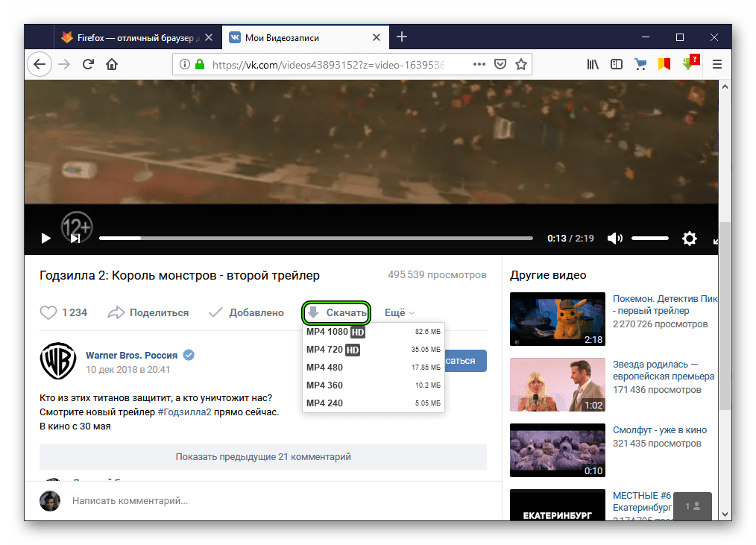Open the Звезда родилась video thumbnail

(558, 385)
